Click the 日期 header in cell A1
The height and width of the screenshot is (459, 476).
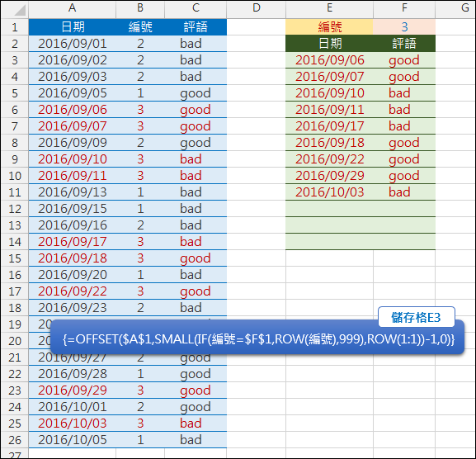(73, 27)
